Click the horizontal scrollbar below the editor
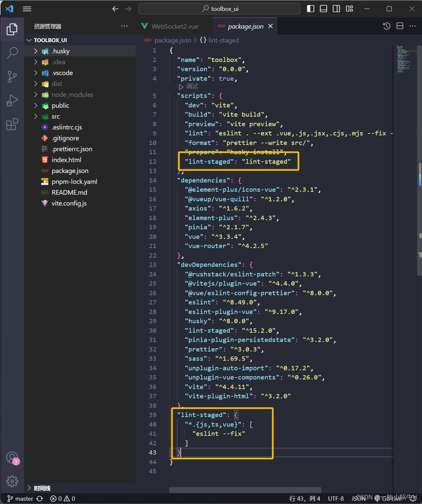Image resolution: width=422 pixels, height=504 pixels. click(245, 490)
